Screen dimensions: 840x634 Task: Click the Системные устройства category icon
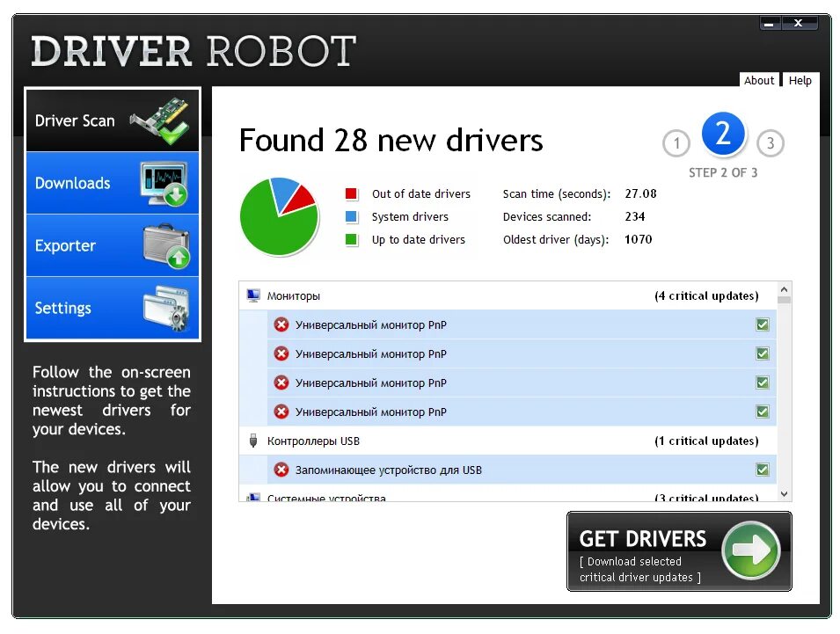click(252, 498)
